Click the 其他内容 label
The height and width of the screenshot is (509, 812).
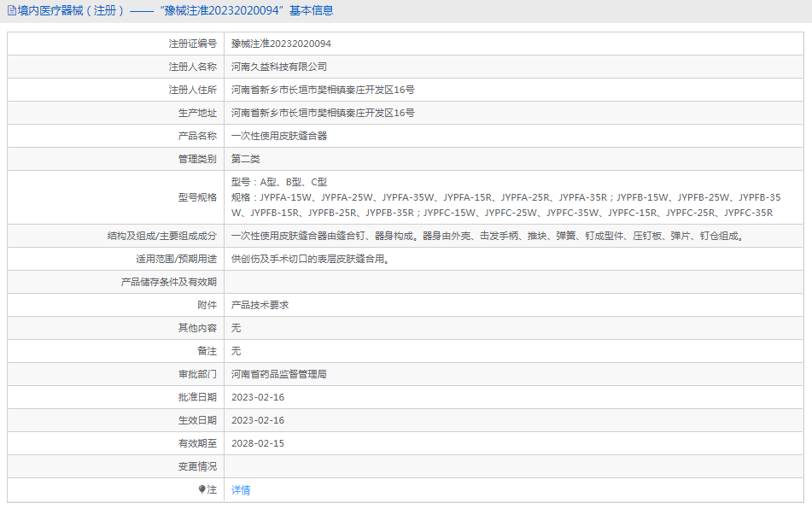(x=197, y=328)
